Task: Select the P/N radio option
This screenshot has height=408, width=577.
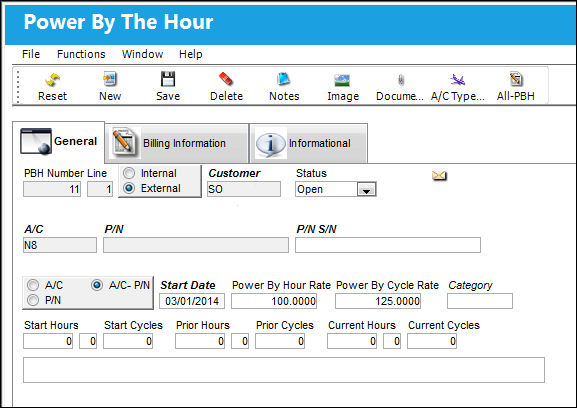Action: [33, 300]
